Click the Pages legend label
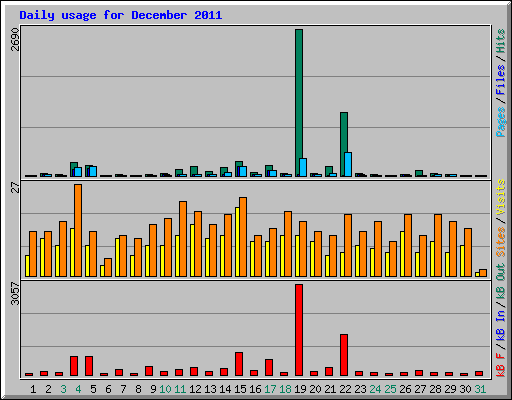Screen dimensions: 512x400 tap(501, 122)
